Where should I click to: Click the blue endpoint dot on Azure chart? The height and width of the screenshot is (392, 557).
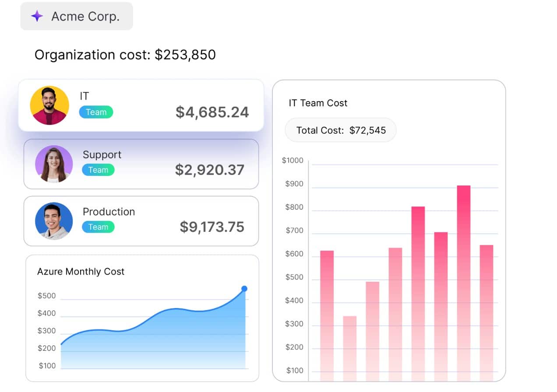click(244, 289)
